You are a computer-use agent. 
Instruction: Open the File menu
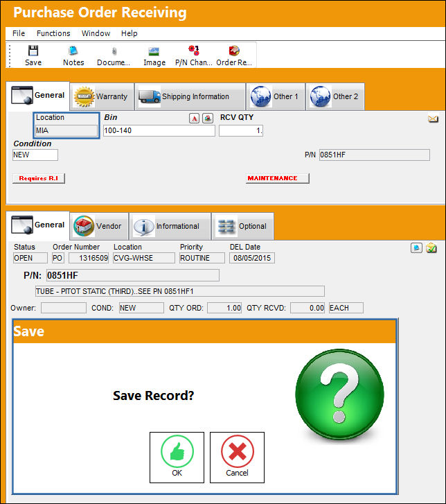[19, 33]
